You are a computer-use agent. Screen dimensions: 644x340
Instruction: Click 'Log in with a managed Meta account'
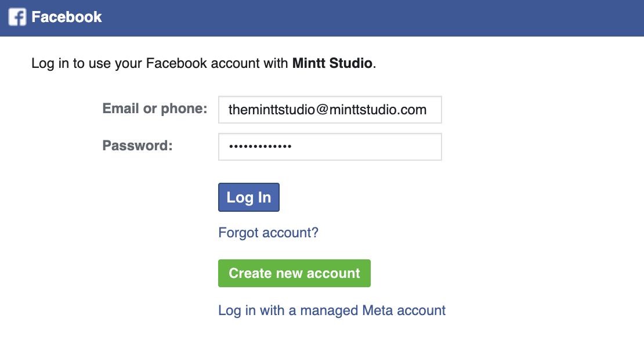tap(331, 310)
